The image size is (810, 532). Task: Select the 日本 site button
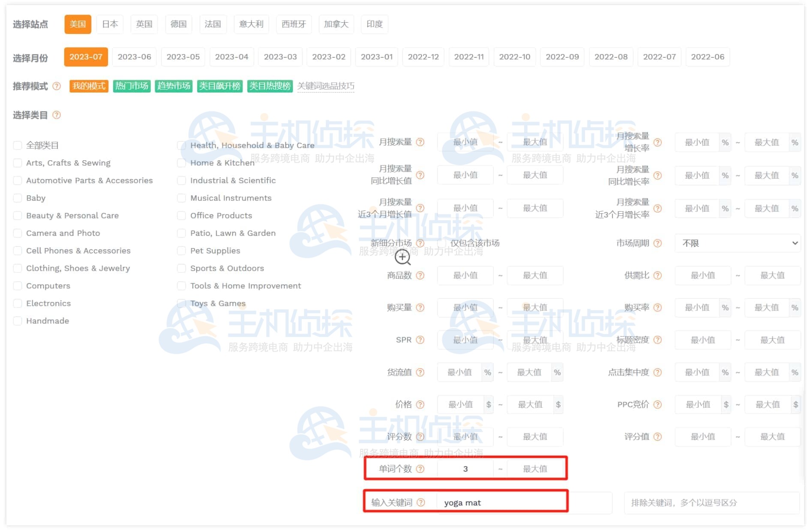tap(110, 24)
